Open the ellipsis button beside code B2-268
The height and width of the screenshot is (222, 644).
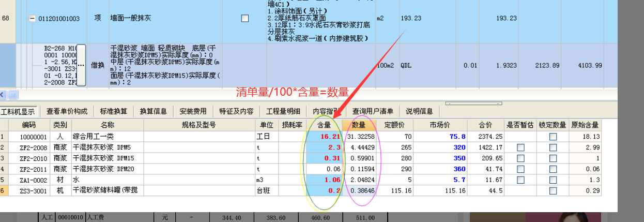pyautogui.click(x=81, y=65)
